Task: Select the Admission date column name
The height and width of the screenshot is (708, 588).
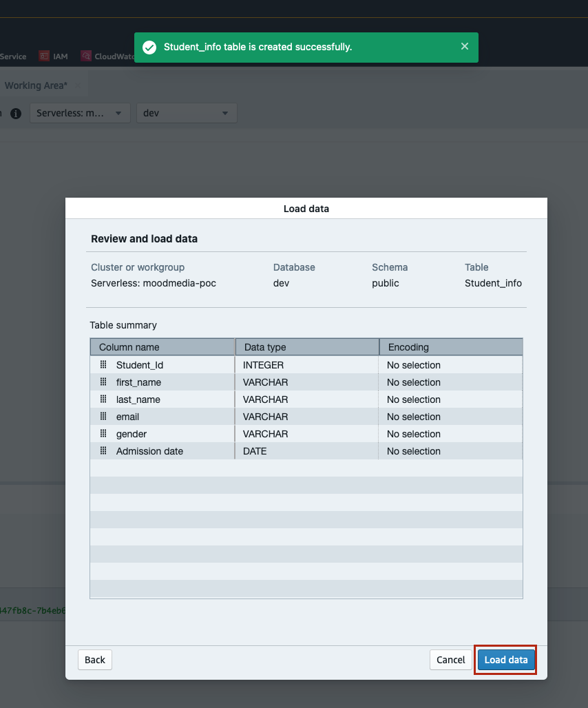Action: coord(149,451)
